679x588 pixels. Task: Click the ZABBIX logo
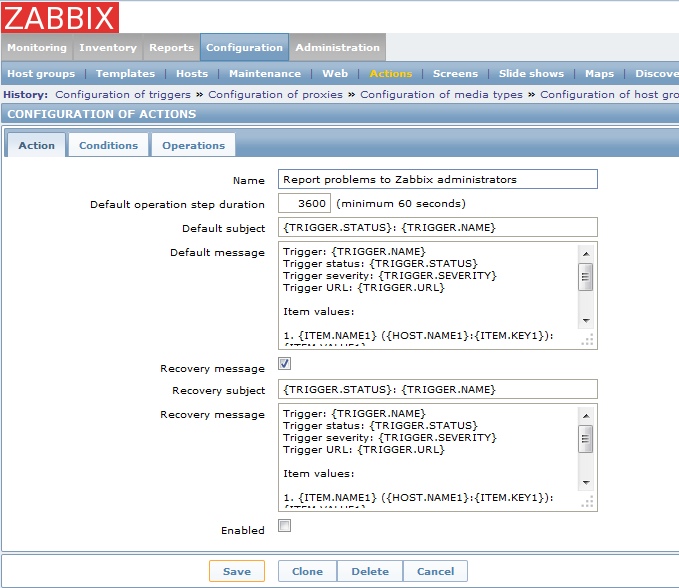coord(60,17)
